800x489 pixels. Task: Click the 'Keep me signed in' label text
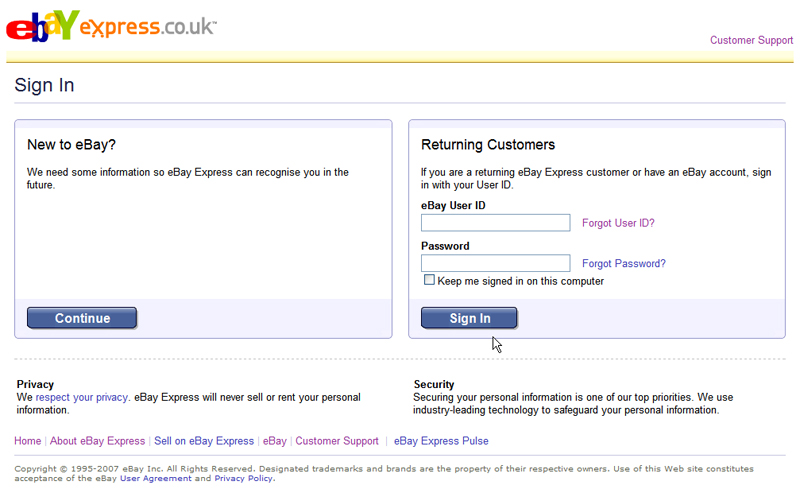pyautogui.click(x=520, y=281)
